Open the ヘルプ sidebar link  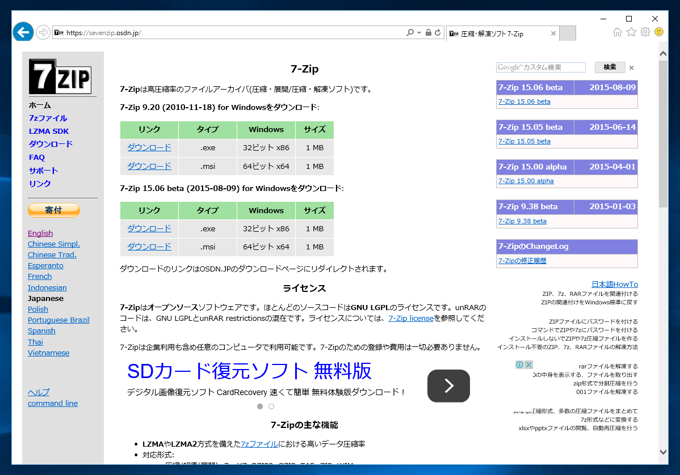[39, 392]
